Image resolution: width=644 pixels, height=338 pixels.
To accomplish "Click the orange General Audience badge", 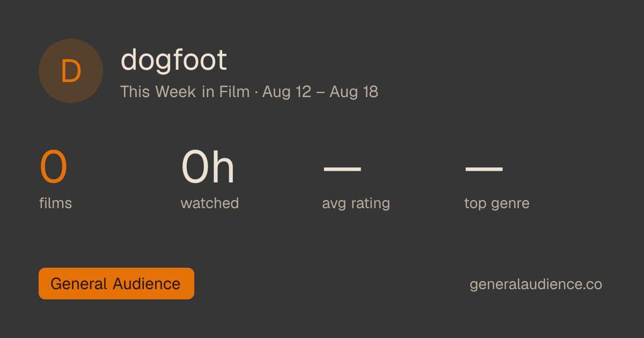I will (116, 283).
